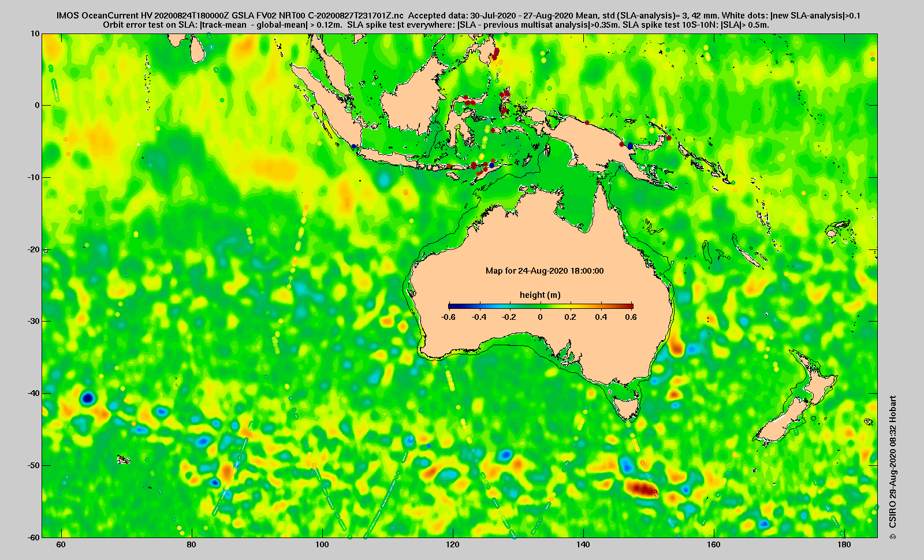Pick the longitude 100 bottom axis label
The width and height of the screenshot is (924, 560).
(322, 545)
